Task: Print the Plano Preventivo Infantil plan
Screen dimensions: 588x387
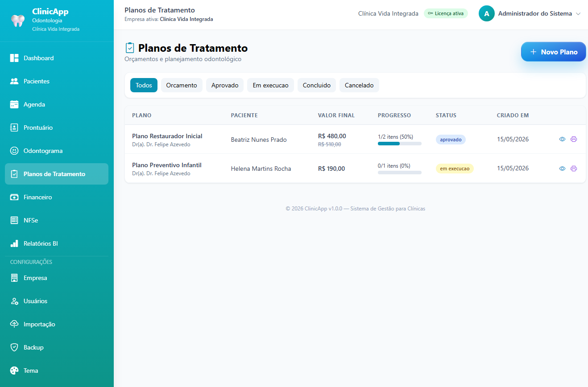Action: point(574,169)
